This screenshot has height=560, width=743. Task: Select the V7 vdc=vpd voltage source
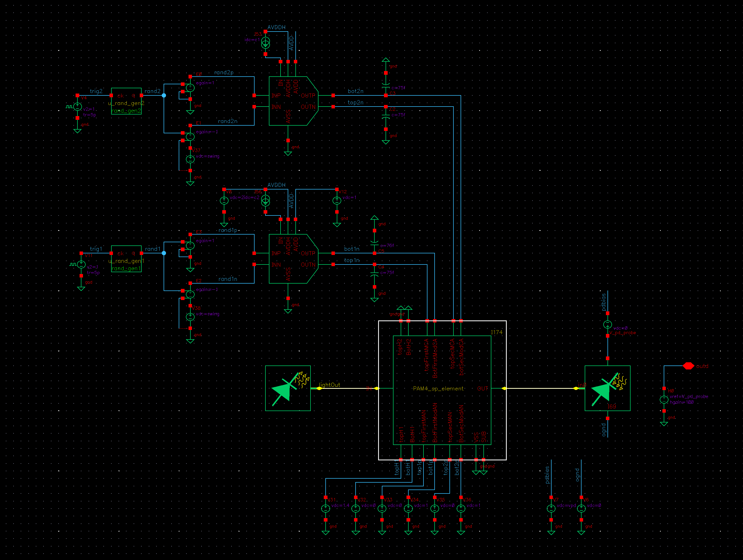(x=551, y=509)
